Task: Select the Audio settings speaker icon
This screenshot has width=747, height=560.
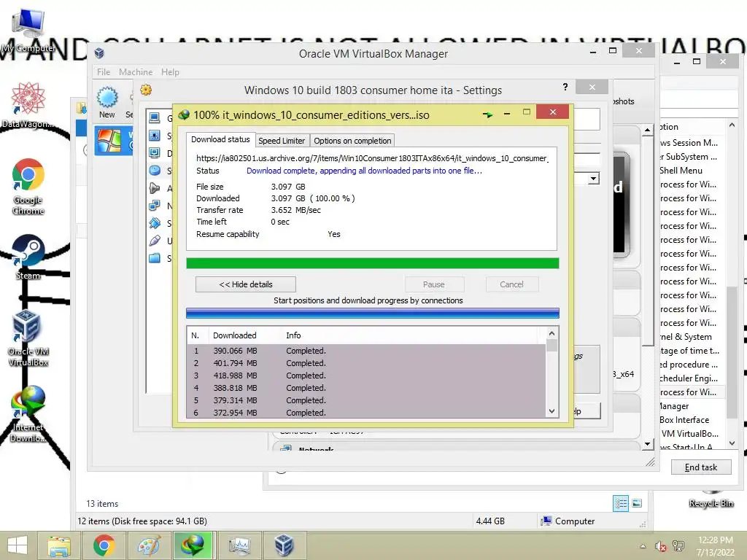Action: [155, 188]
